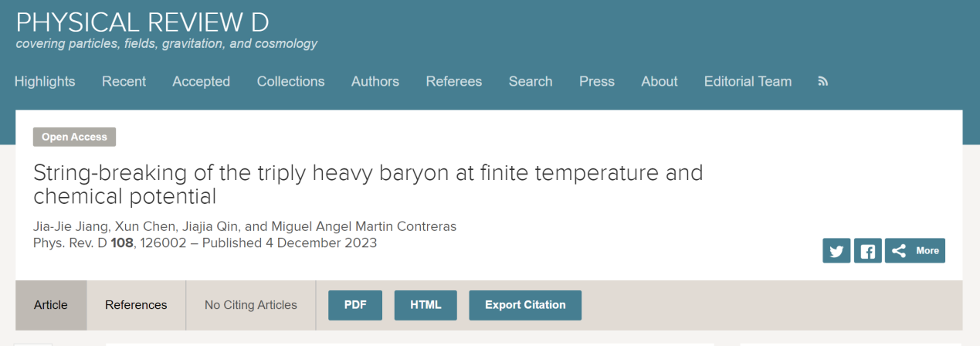980x346 pixels.
Task: Click the RSS feed icon
Action: point(822,81)
